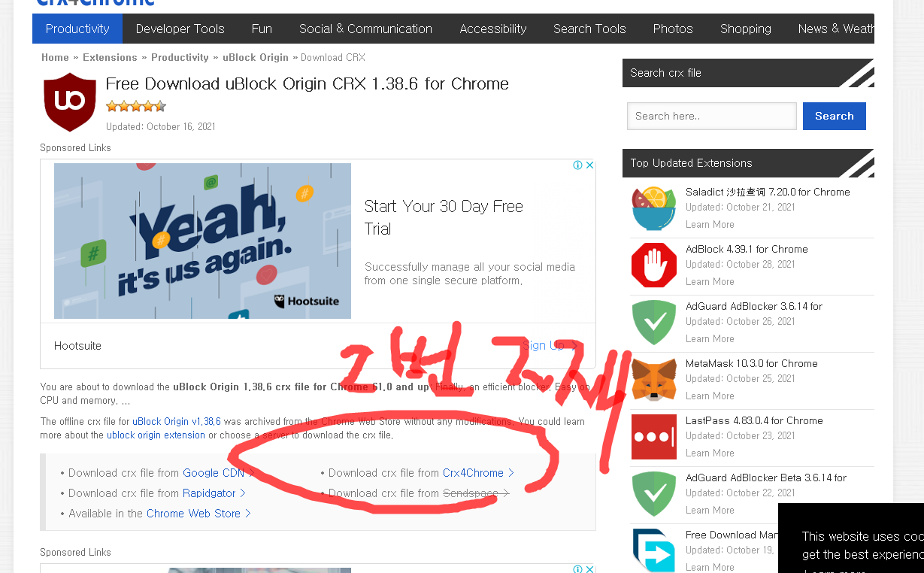
Task: Open AdBlock 4.39.1 for Chrome title
Action: click(747, 249)
